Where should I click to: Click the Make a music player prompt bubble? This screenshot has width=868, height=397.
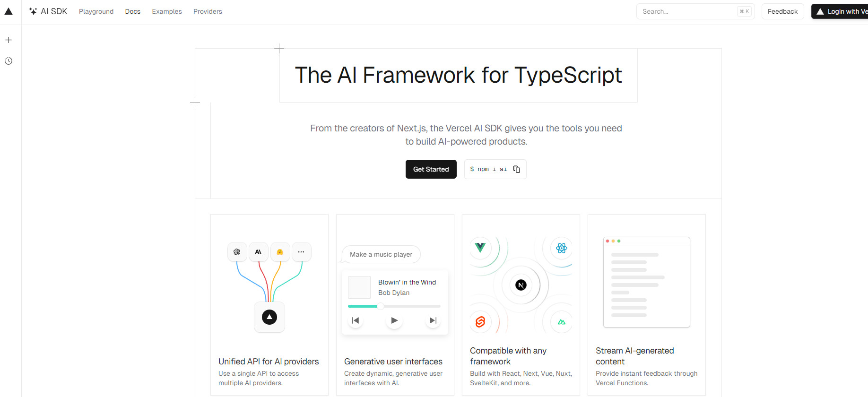tap(381, 254)
